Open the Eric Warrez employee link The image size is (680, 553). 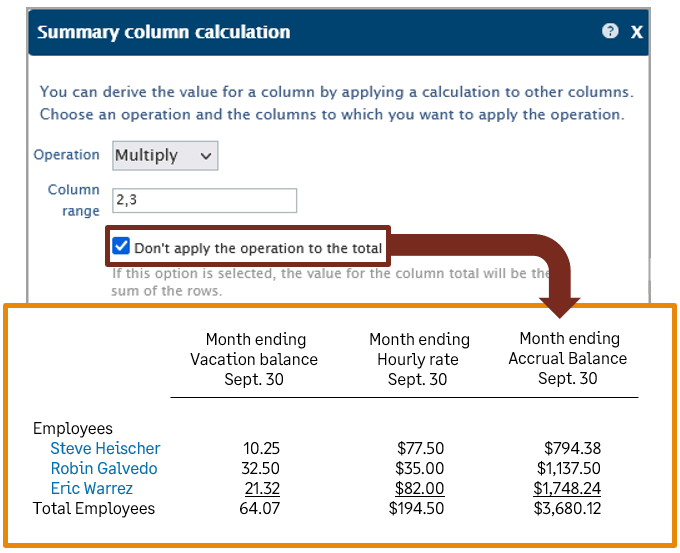point(92,489)
